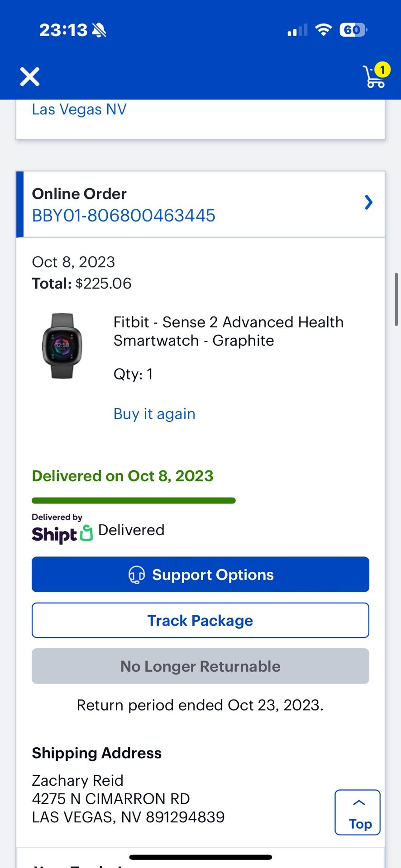
Task: Select Buy it again for the Fitbit
Action: point(154,413)
